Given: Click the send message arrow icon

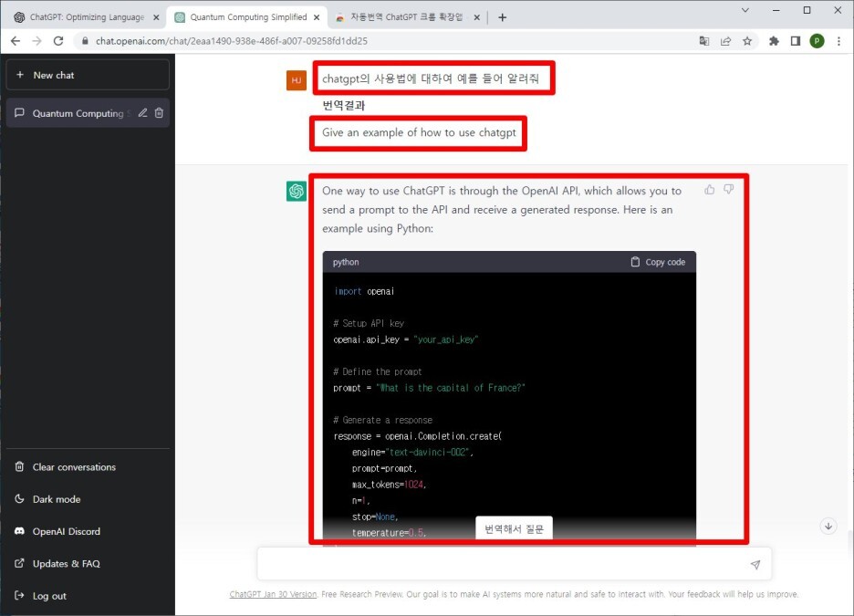Looking at the screenshot, I should [x=755, y=565].
